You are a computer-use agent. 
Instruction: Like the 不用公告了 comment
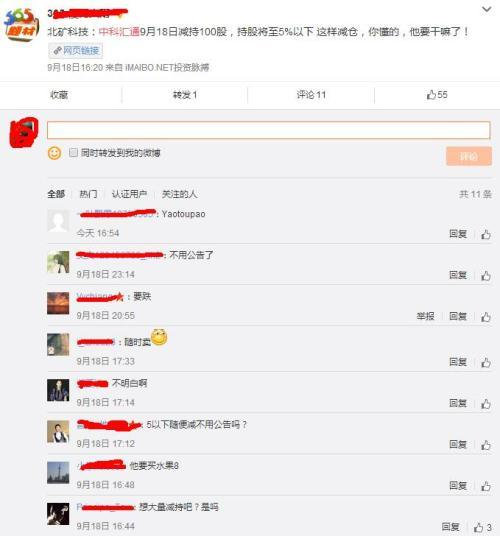pyautogui.click(x=486, y=276)
